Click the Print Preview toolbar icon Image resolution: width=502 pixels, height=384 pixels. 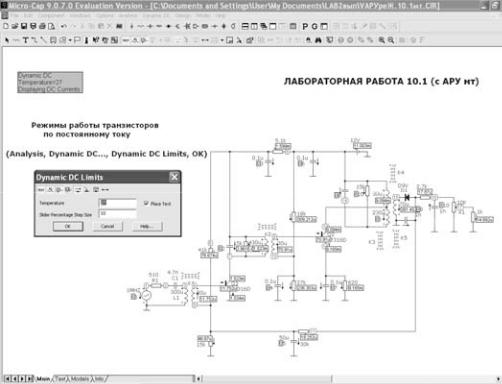51,26
